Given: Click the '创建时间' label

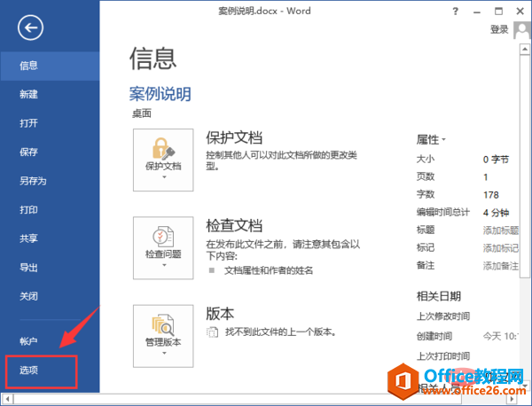Looking at the screenshot, I should [434, 336].
